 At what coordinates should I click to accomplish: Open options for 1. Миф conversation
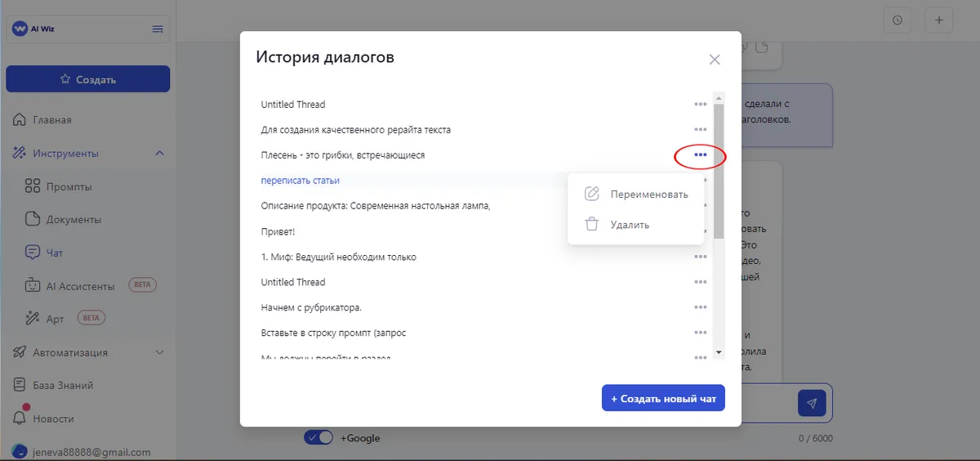point(700,257)
